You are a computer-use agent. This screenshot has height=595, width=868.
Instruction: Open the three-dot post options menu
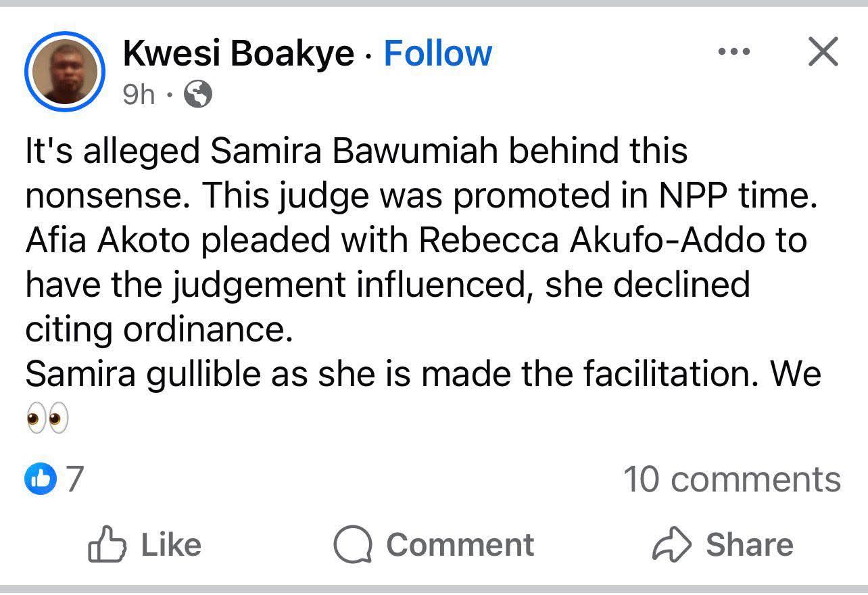point(734,53)
